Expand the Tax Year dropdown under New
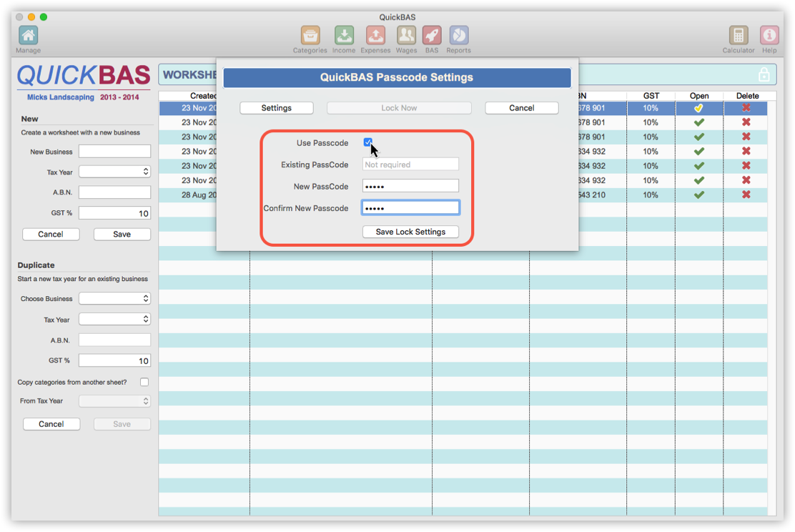The image size is (795, 532). point(114,172)
